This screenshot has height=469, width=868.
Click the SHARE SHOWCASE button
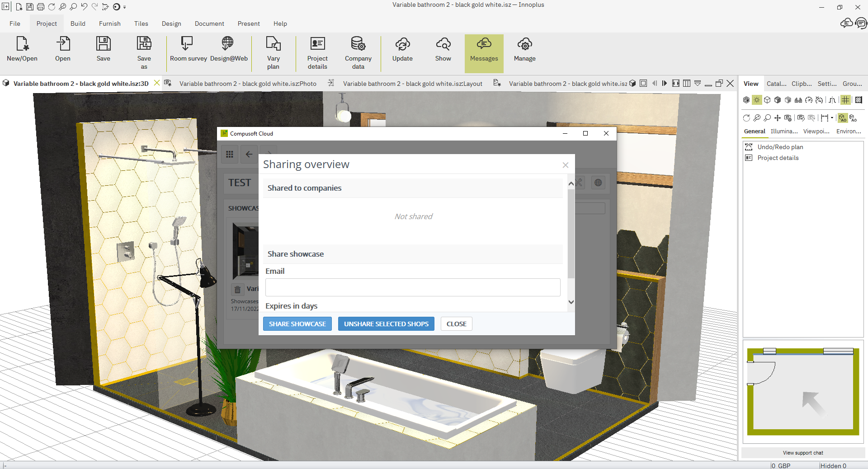click(x=297, y=324)
